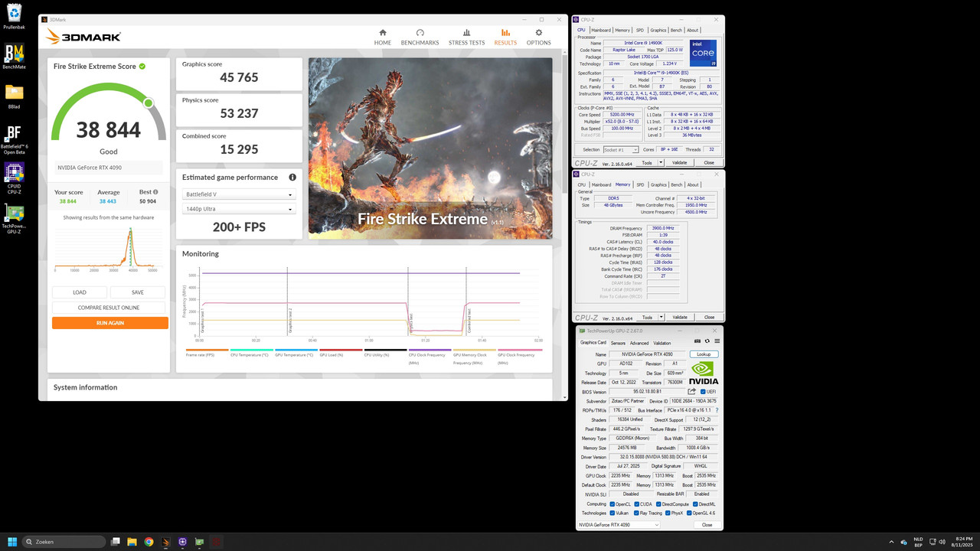Launch TechPowerUp GPU-Z desktop shortcut
980x551 pixels.
click(14, 217)
